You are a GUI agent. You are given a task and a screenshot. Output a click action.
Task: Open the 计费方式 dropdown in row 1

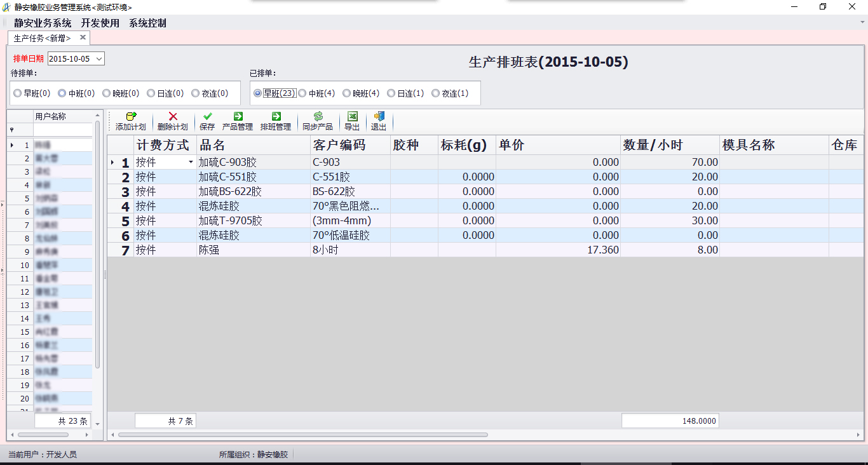(x=191, y=163)
